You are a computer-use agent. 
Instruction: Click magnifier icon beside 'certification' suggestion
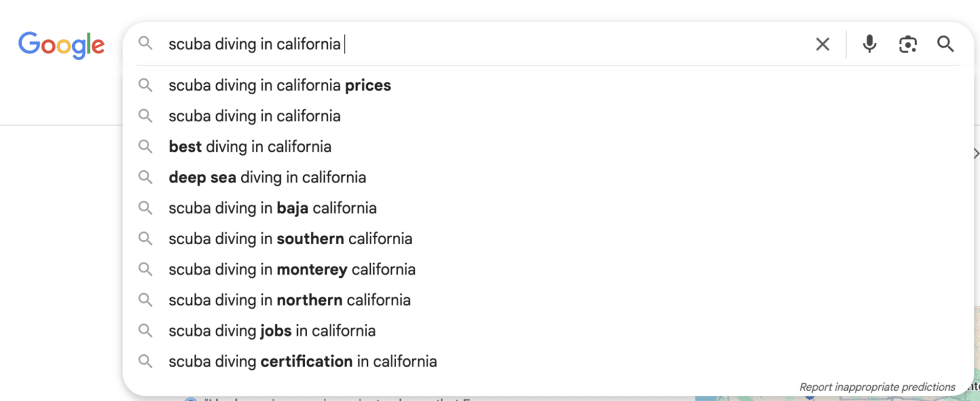click(x=146, y=361)
